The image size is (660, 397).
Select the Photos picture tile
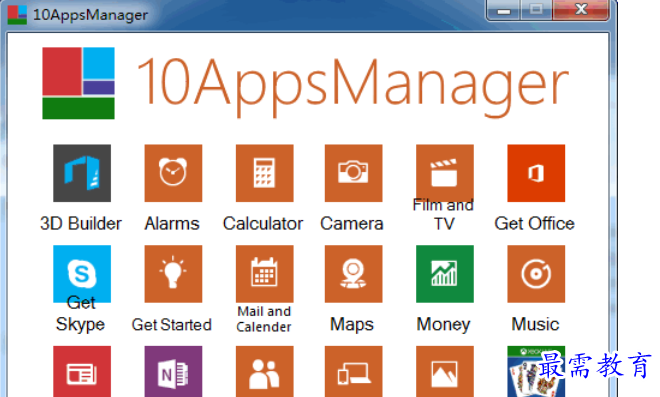(445, 371)
